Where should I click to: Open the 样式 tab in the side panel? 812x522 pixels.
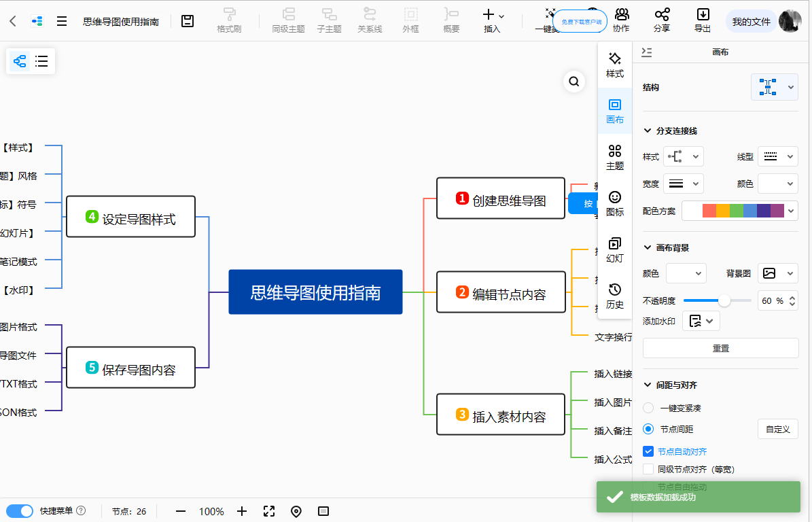[x=615, y=65]
